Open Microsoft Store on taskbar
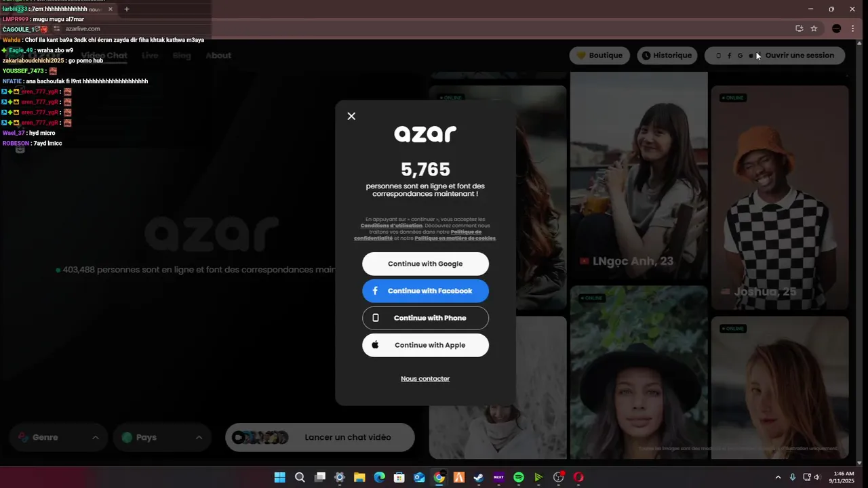Viewport: 868px width, 488px height. pyautogui.click(x=399, y=477)
